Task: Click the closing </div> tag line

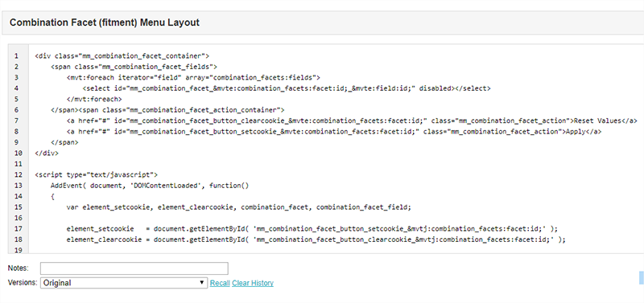Action: pos(47,153)
